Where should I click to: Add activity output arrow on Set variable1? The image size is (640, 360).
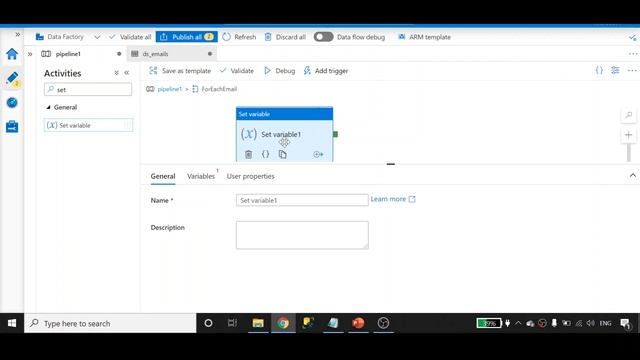click(x=318, y=154)
